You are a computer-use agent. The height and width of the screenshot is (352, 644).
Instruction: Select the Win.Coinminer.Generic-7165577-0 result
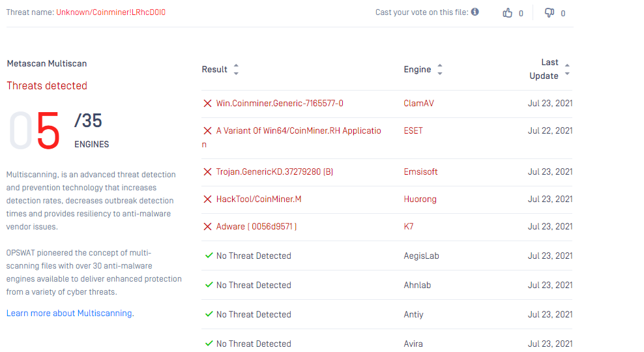coord(280,104)
